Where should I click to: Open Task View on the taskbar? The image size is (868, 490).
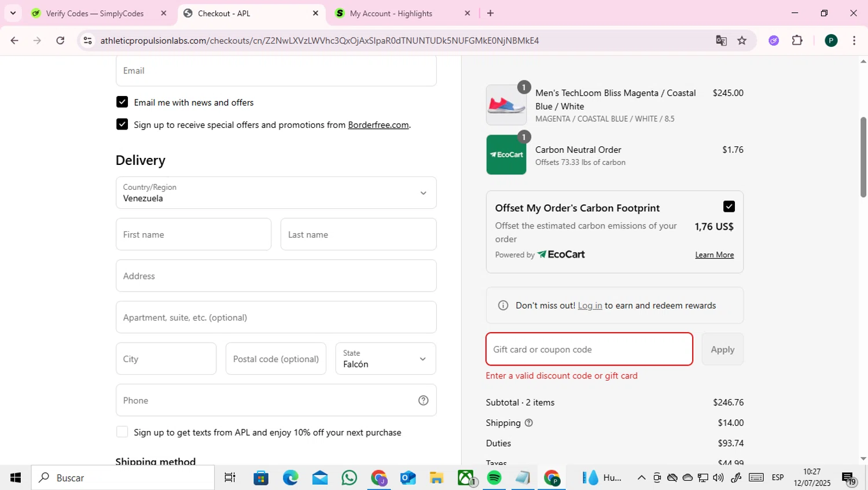[230, 478]
